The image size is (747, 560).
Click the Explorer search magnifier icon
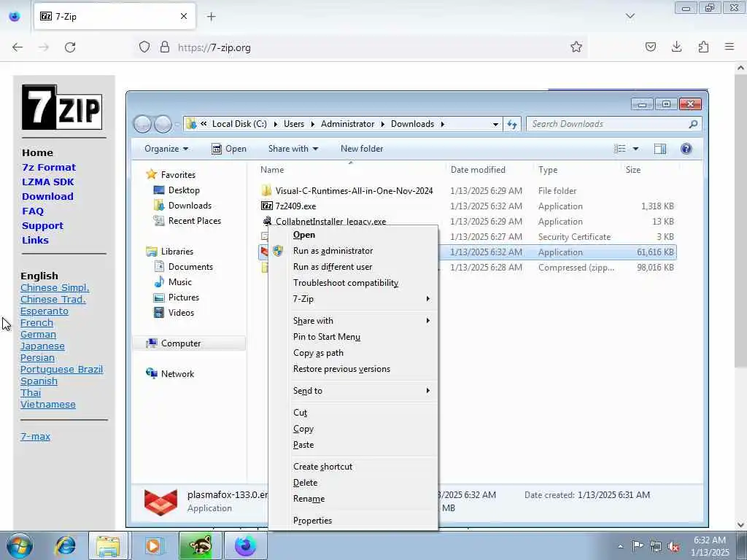(x=693, y=124)
